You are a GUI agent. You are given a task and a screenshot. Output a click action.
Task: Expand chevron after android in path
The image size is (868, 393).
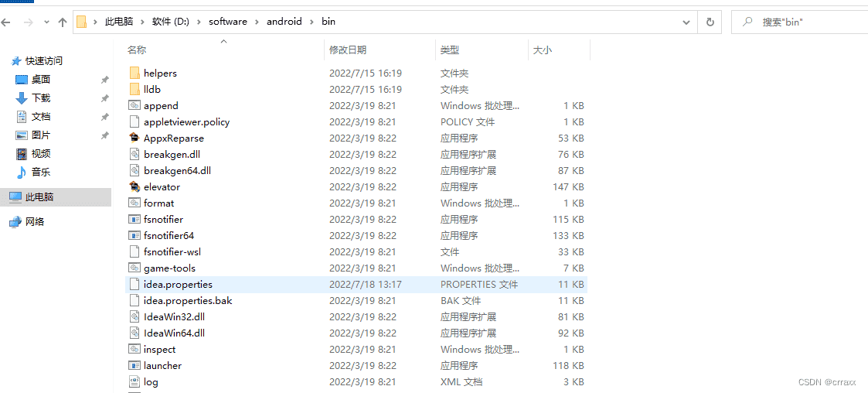pos(311,22)
